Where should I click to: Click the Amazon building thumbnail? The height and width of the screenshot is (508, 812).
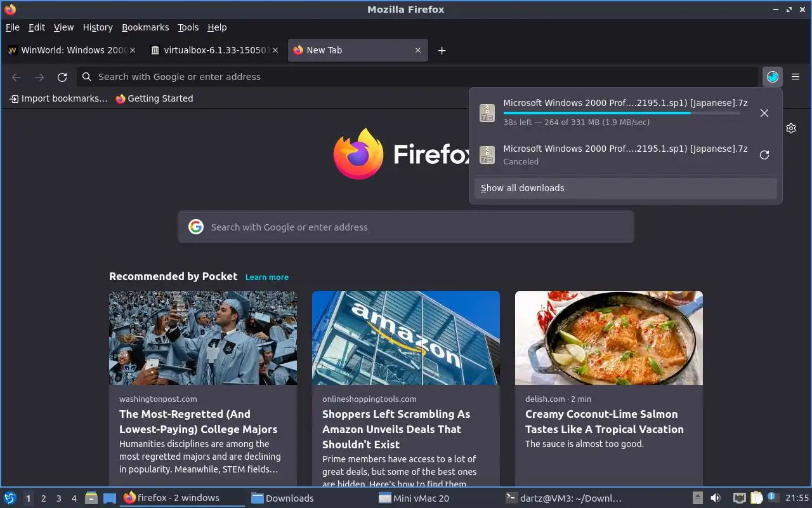[x=406, y=338]
